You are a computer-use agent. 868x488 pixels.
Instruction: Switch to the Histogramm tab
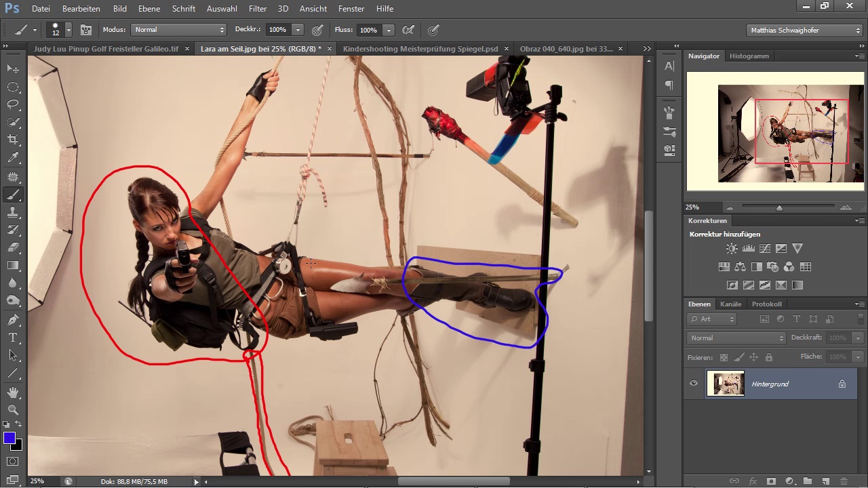click(x=749, y=56)
